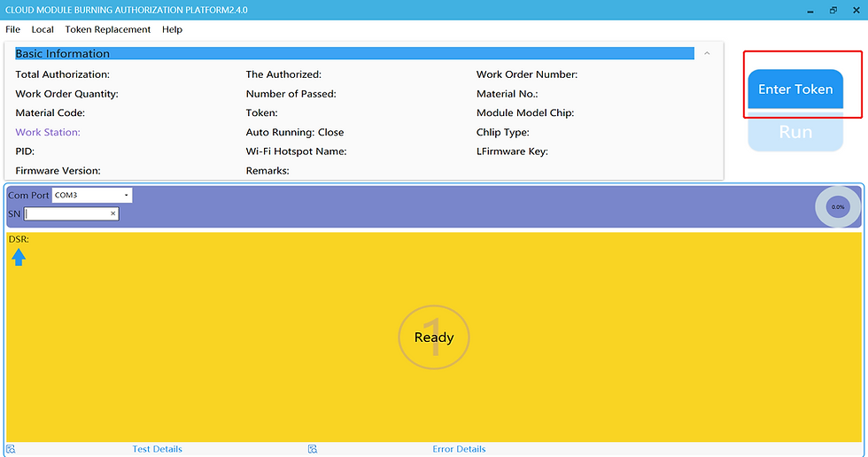Click the Remarks label
The image size is (868, 457).
267,170
